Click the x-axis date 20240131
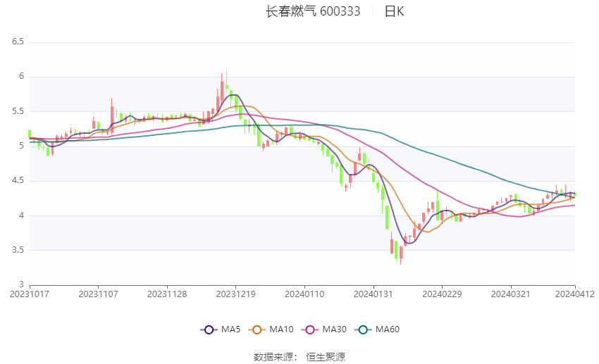 point(373,294)
